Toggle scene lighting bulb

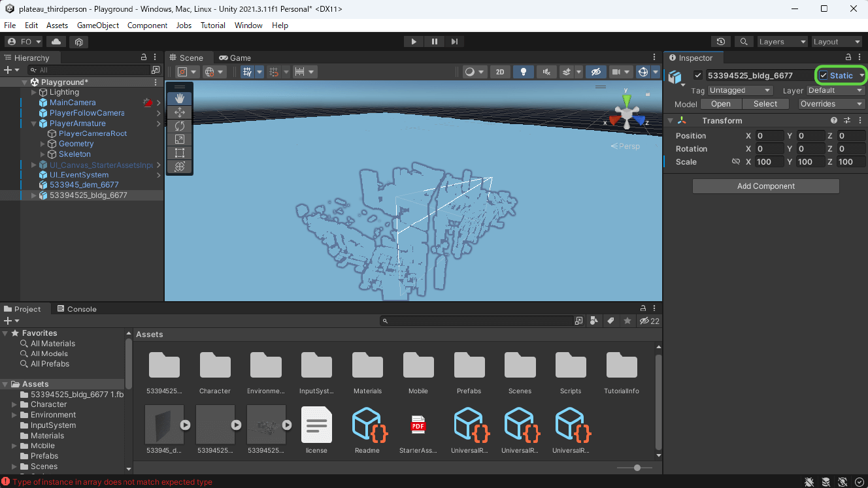pos(523,72)
